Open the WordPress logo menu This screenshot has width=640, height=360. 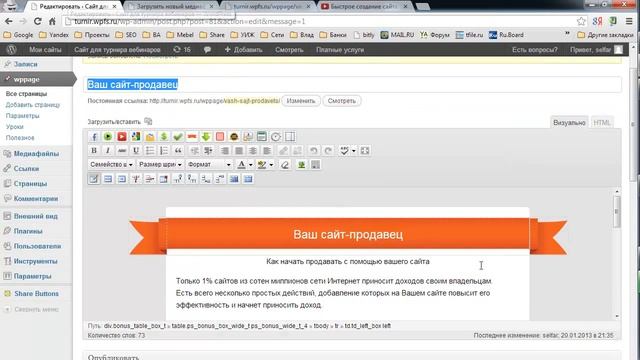(11, 49)
